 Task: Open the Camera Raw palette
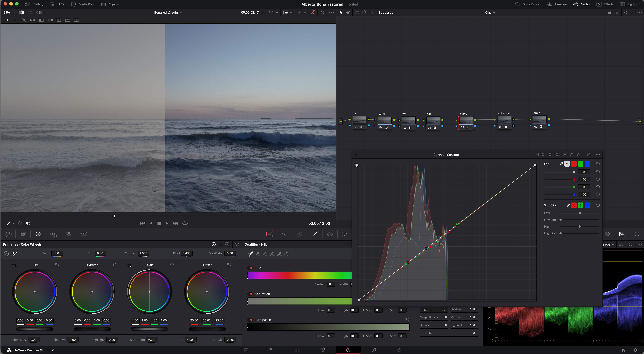(x=8, y=234)
